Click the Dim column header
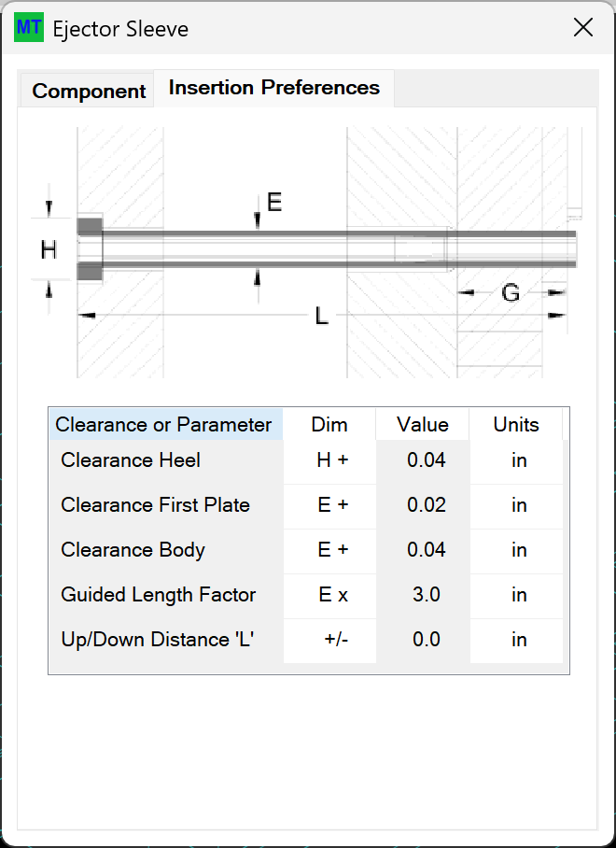This screenshot has width=616, height=848. click(329, 425)
